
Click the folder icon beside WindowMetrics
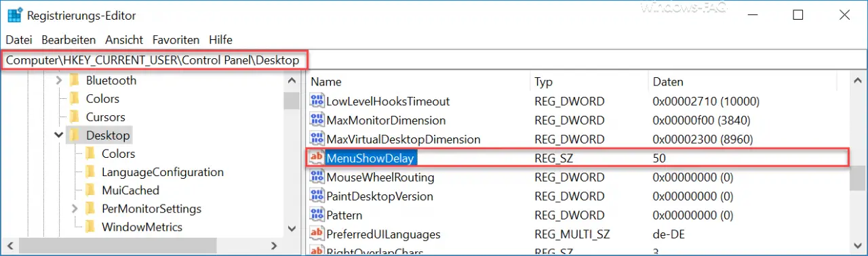click(90, 227)
